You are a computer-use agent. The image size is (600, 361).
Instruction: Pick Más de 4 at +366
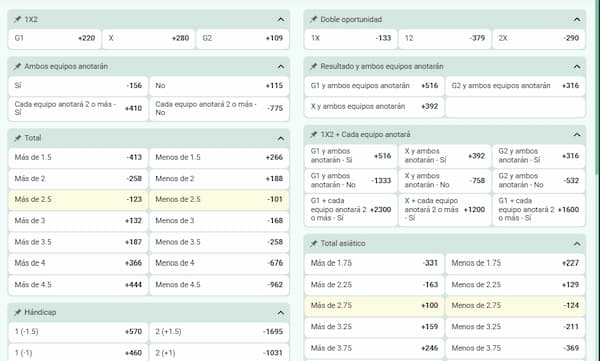click(x=78, y=263)
